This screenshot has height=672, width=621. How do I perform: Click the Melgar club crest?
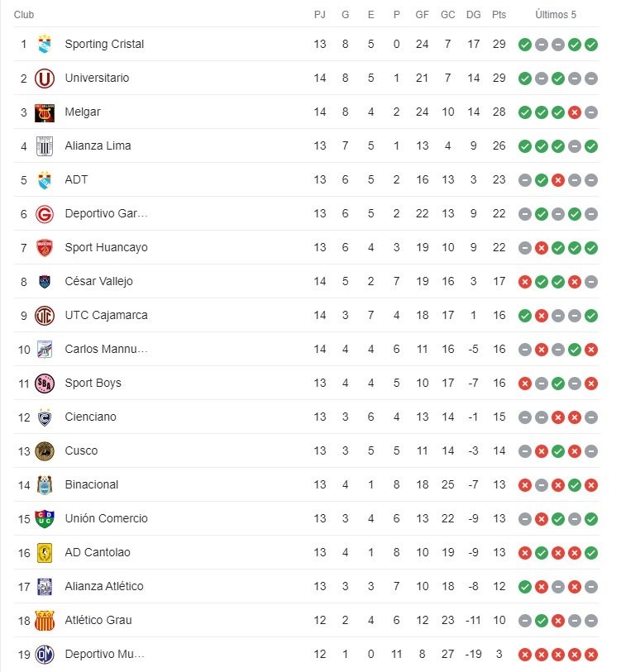click(45, 112)
